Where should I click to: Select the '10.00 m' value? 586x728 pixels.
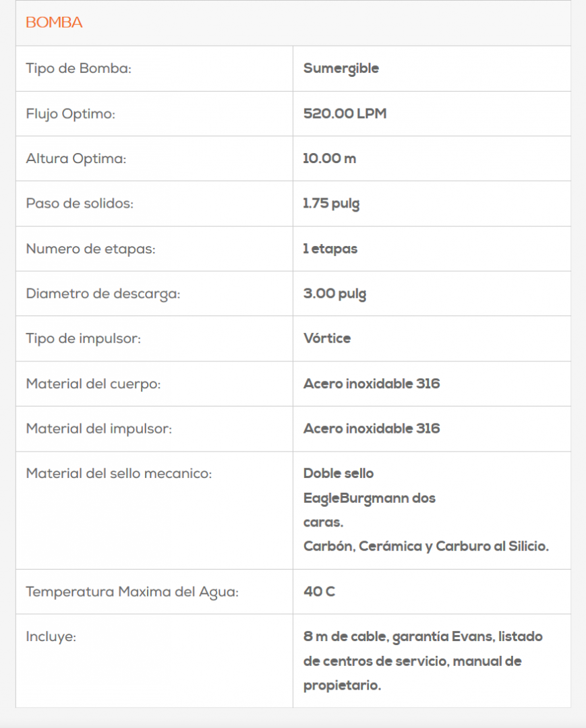click(x=330, y=159)
